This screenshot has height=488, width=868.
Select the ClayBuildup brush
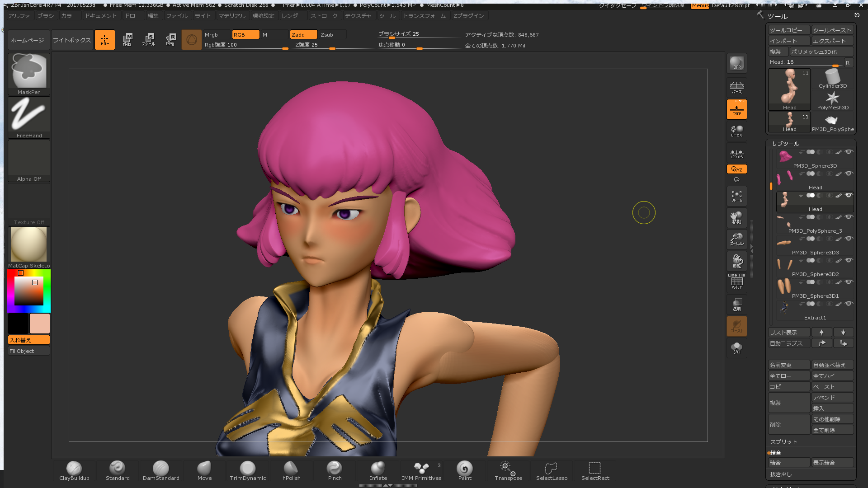(74, 470)
